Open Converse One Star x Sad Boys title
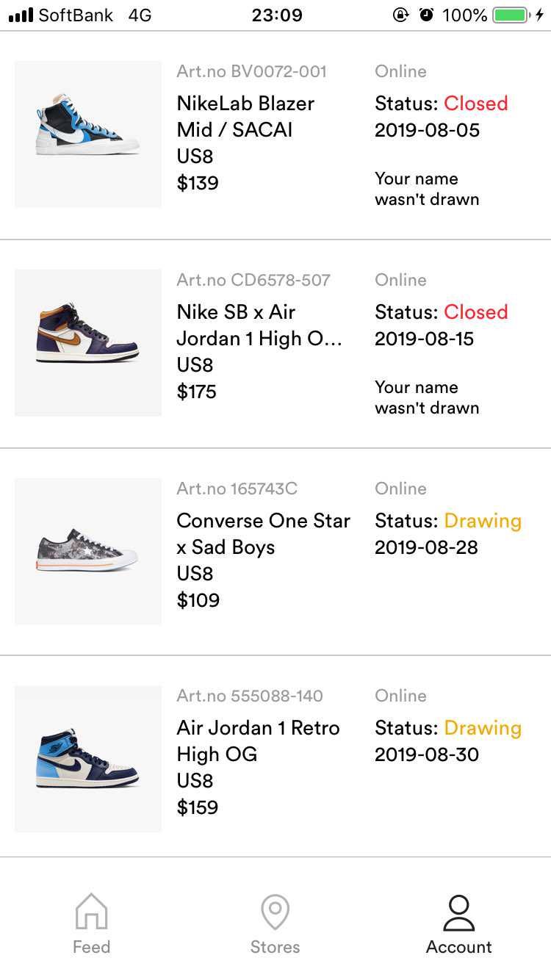551x980 pixels. click(264, 533)
